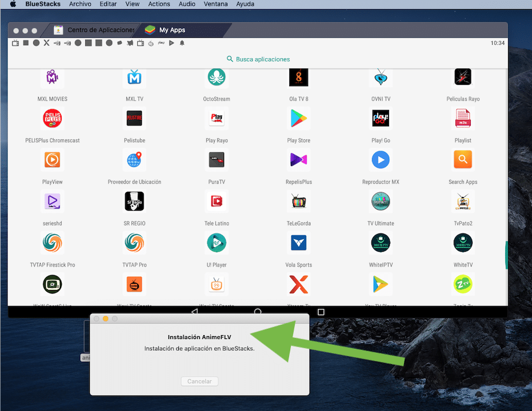
Task: Open the Search Apps tool
Action: pos(462,160)
